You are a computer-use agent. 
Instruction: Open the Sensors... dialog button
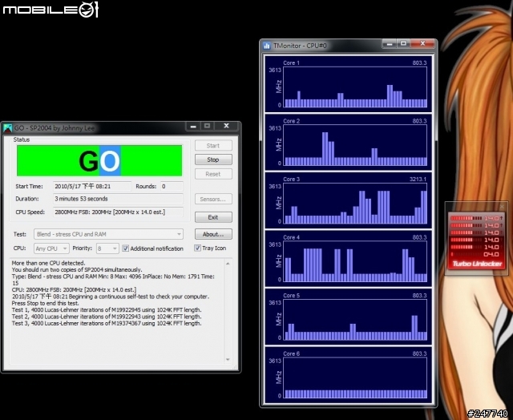213,199
